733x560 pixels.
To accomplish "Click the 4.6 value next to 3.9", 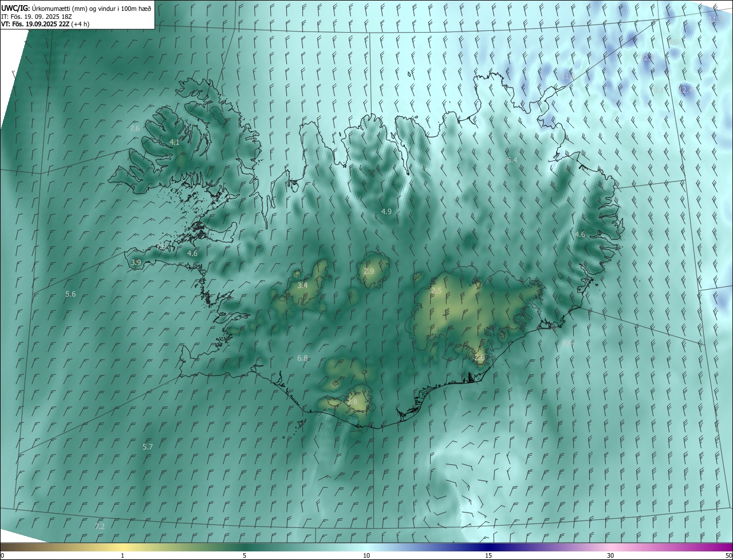I will [192, 253].
